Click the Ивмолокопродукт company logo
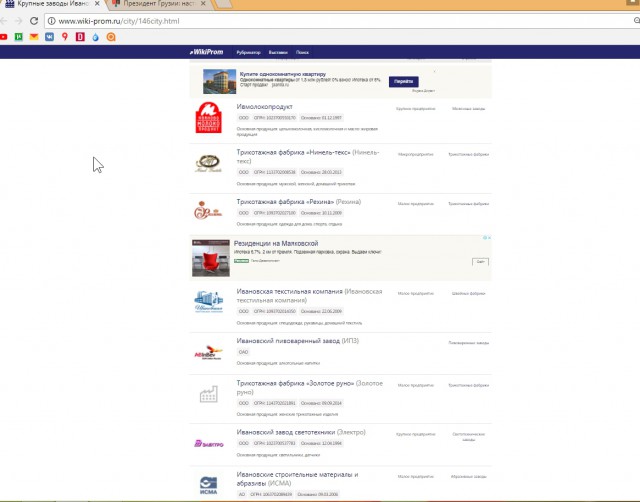640x502 pixels. 209,118
